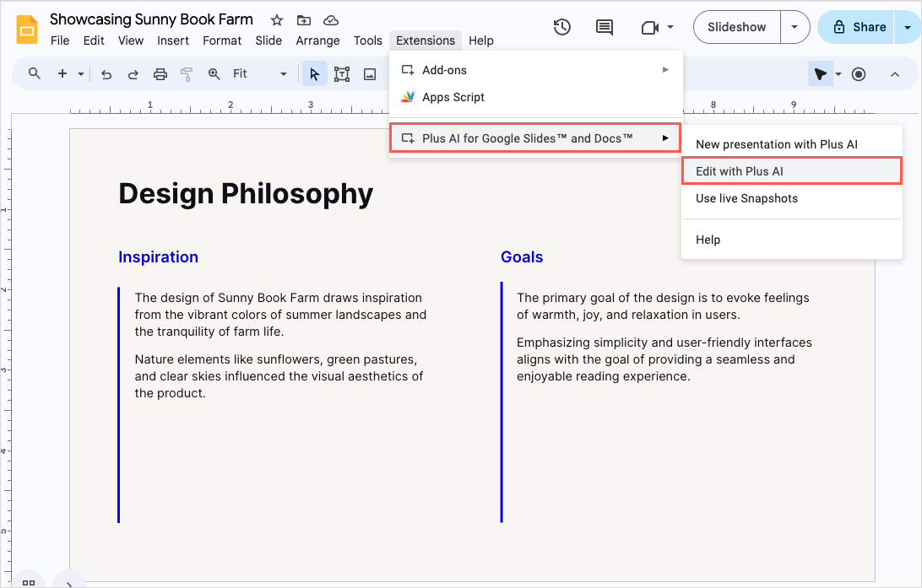The height and width of the screenshot is (588, 922).
Task: Expand the camera meeting dropdown arrow
Action: point(670,27)
